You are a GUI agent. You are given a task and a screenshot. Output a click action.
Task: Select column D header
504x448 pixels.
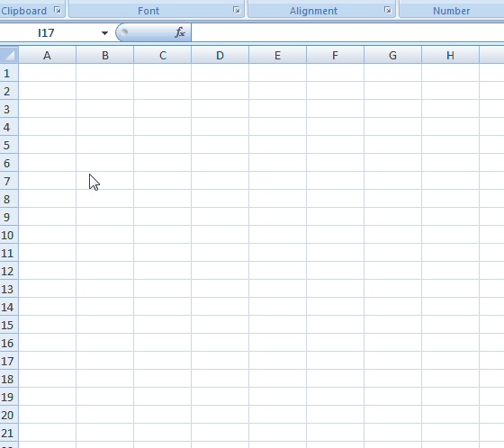[220, 55]
